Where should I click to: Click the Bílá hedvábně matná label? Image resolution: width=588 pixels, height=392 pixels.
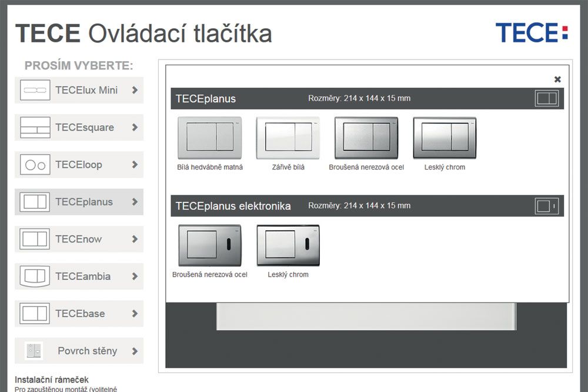point(210,167)
